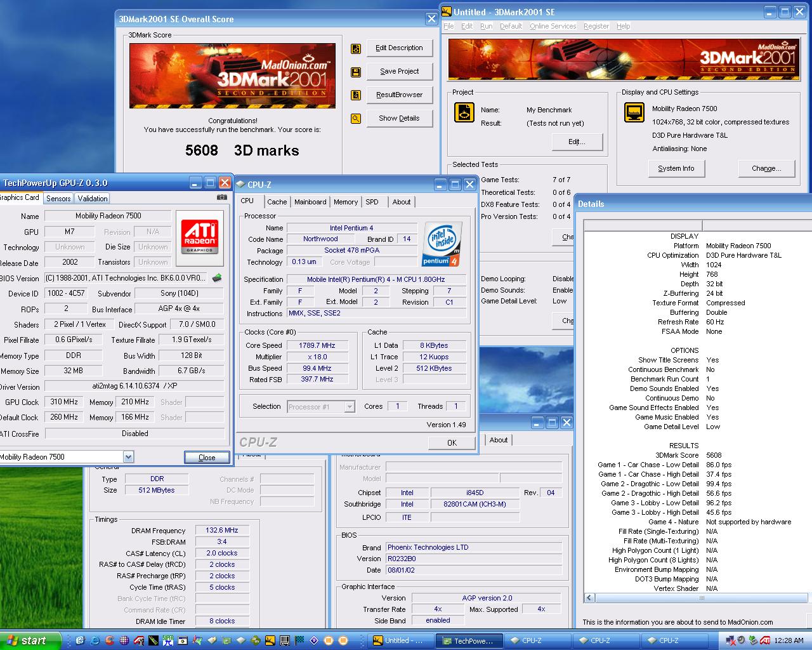This screenshot has width=812, height=650.
Task: Click the Details horizontal scrollbar thumb
Action: (x=702, y=597)
